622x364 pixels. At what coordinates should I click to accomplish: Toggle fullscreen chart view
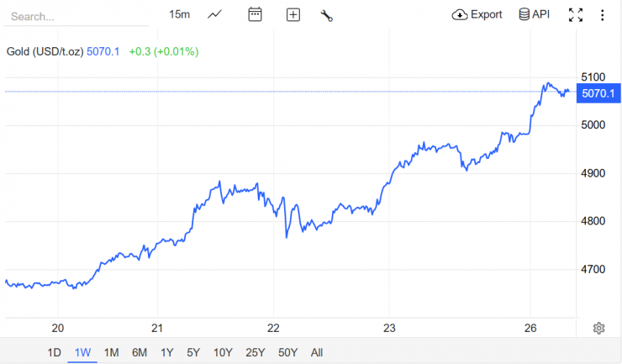[x=576, y=15]
